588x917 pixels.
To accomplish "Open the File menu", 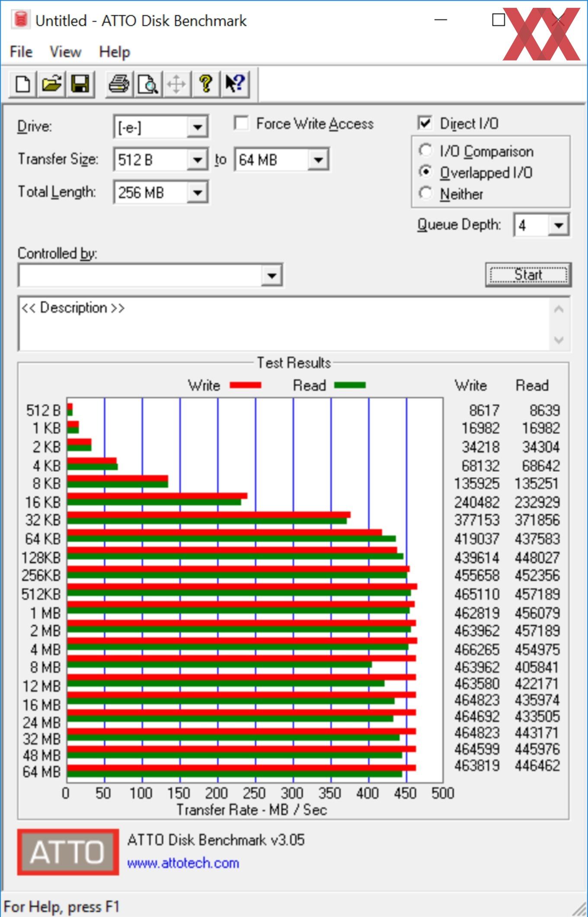I will click(x=21, y=52).
